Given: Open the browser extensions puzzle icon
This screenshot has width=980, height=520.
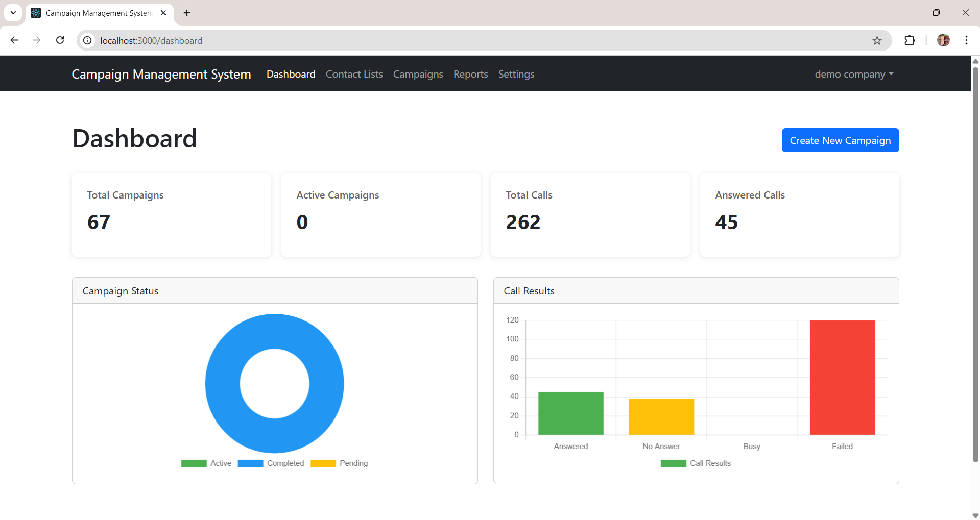Looking at the screenshot, I should [910, 40].
